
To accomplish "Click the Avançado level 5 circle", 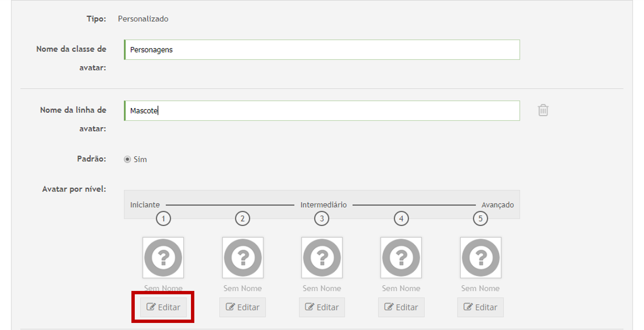I will coord(481,218).
